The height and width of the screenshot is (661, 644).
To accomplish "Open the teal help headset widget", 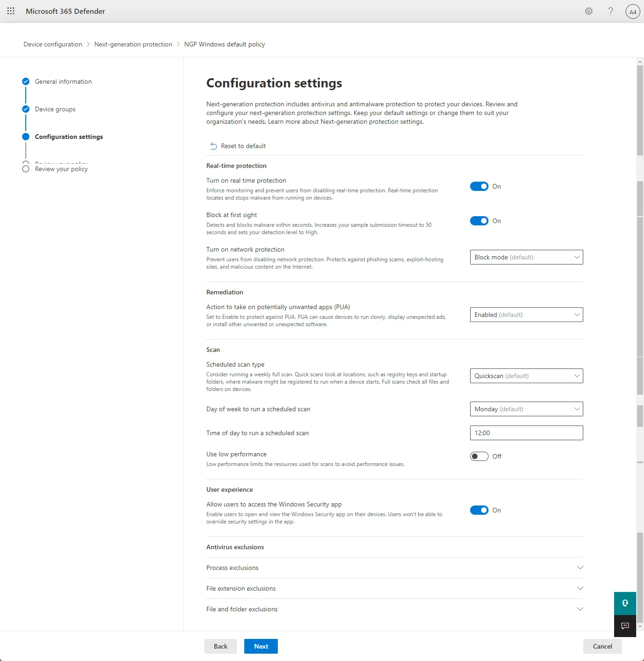I will pos(625,603).
